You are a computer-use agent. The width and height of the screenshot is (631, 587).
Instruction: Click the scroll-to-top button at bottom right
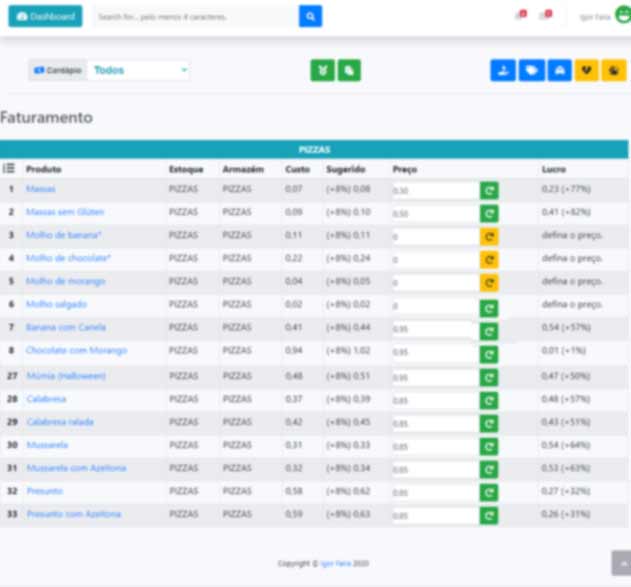coord(620,563)
